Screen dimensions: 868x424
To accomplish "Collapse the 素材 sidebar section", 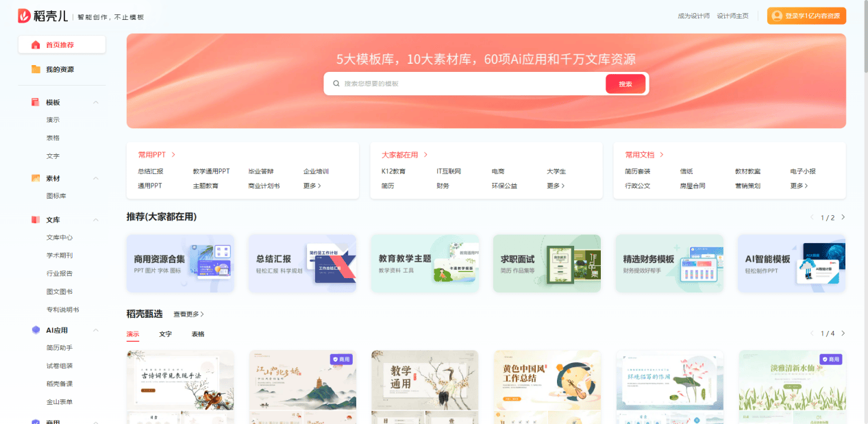I will (96, 178).
